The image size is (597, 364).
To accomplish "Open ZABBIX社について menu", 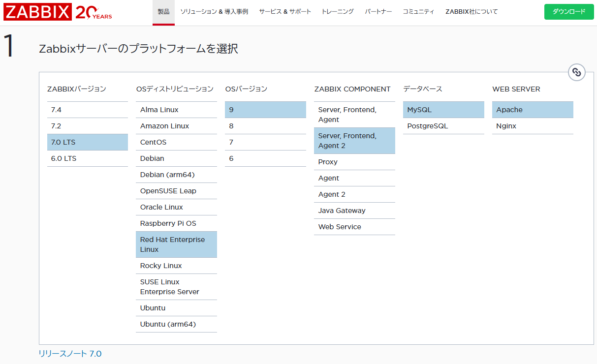I will tap(471, 12).
